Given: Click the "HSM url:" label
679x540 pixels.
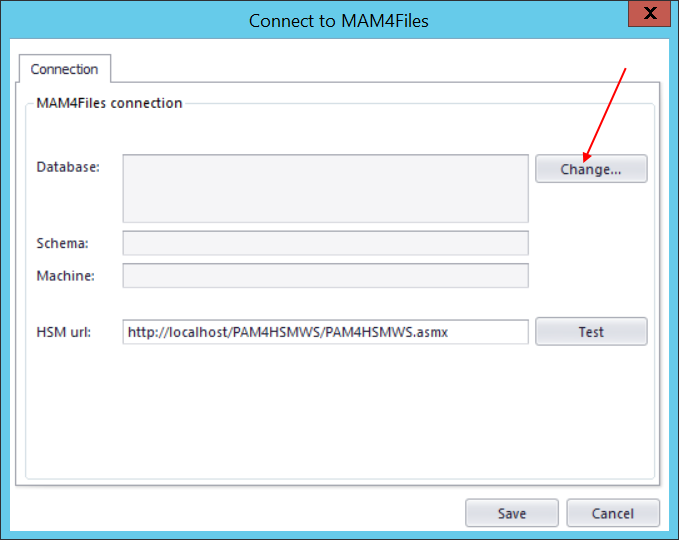Looking at the screenshot, I should pyautogui.click(x=64, y=331).
